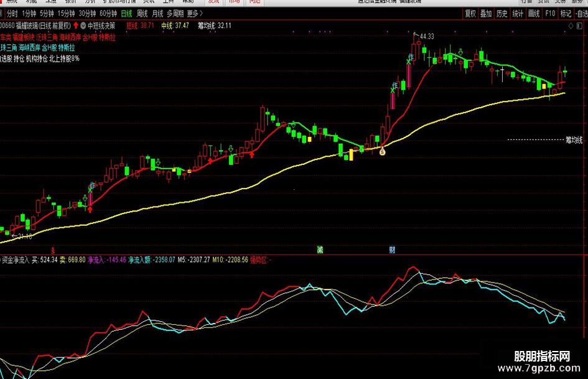This screenshot has width=588, height=379.
Task: Click the 净流入: -145.46 value
Action: pos(107,260)
